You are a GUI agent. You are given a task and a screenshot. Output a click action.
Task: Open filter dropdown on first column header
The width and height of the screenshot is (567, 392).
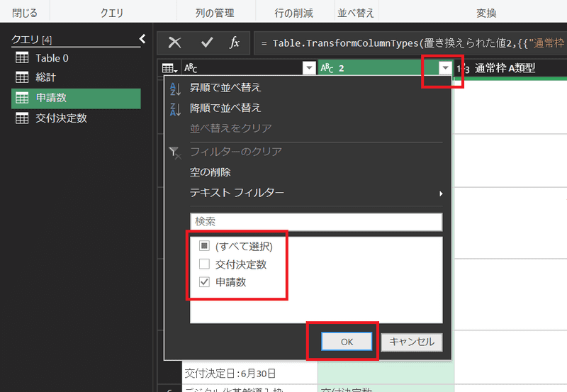click(x=308, y=68)
